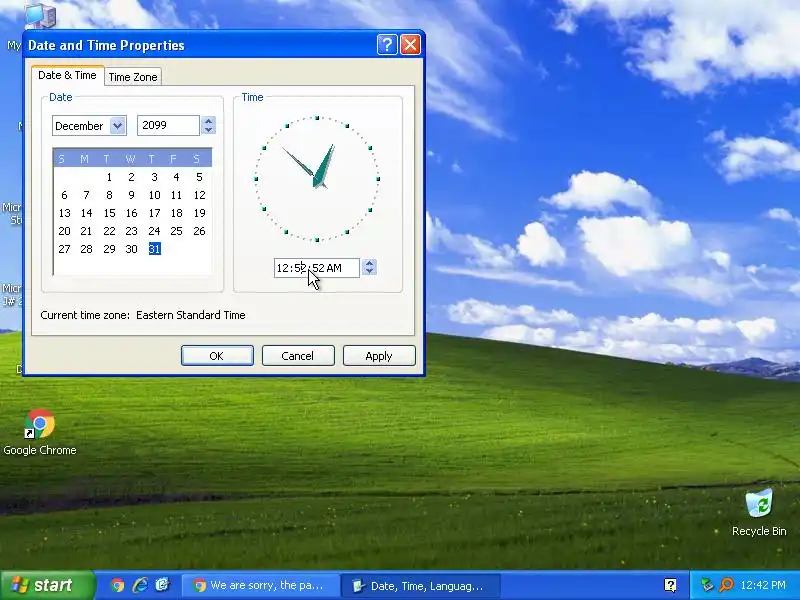
Task: Open the December month dropdown
Action: 118,126
